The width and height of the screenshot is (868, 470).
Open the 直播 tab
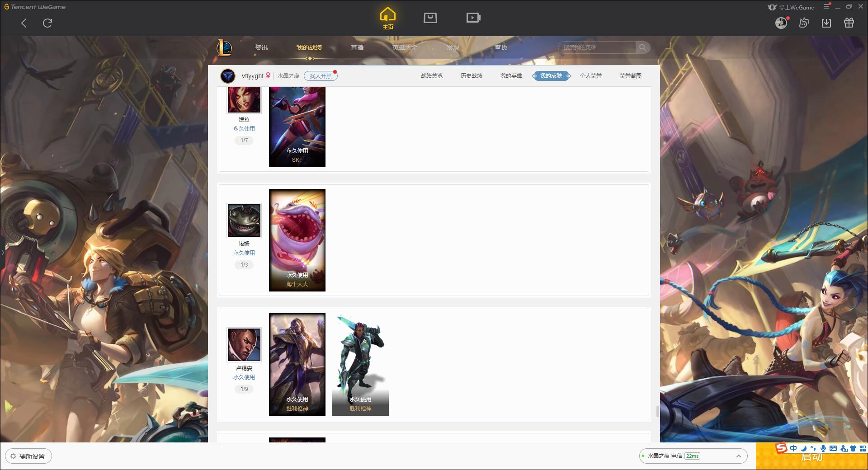point(357,47)
